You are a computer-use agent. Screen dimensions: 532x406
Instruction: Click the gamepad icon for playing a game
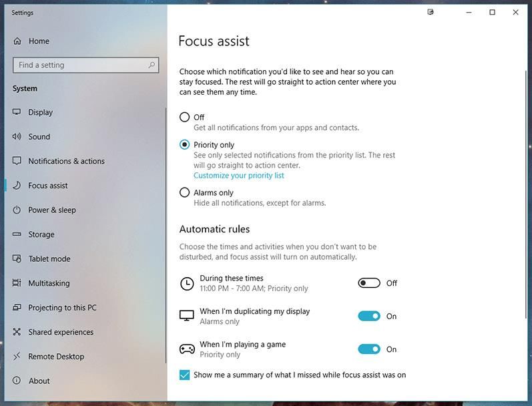tap(187, 349)
